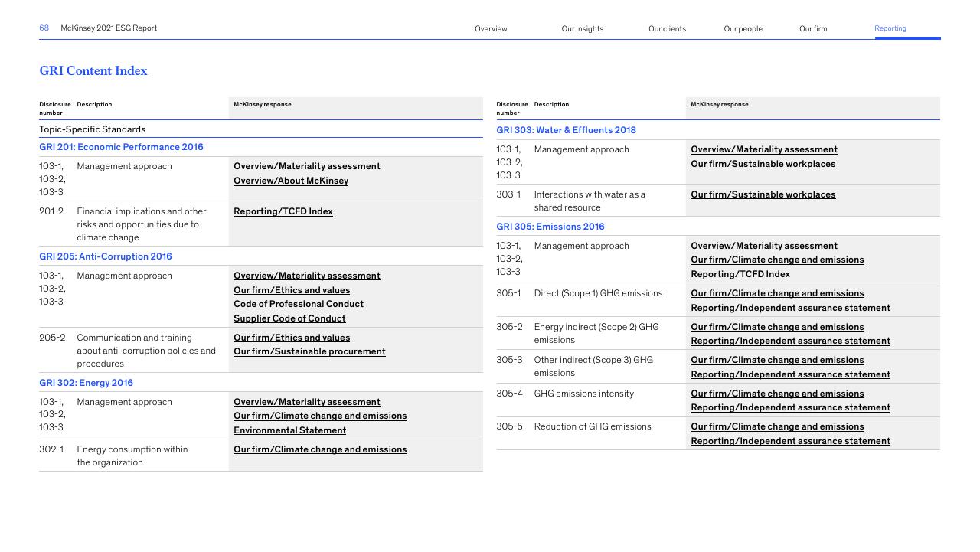Viewport: 980px width, 552px height.
Task: Open Independent assurance statement link in row 305-1
Action: click(x=790, y=308)
